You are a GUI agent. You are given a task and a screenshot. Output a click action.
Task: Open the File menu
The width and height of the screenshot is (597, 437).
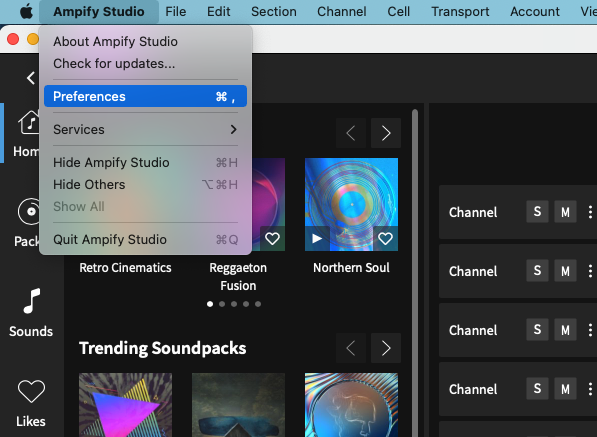tap(176, 12)
